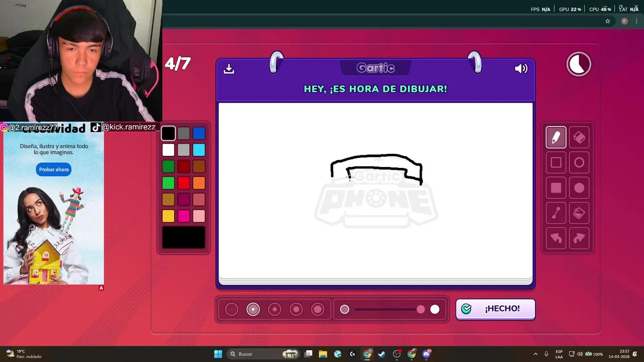The width and height of the screenshot is (644, 362).
Task: Pick the bright green color swatch
Action: tap(169, 183)
